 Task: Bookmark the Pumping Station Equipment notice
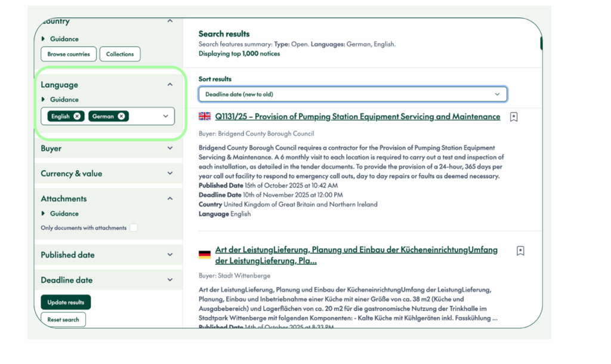click(x=514, y=118)
